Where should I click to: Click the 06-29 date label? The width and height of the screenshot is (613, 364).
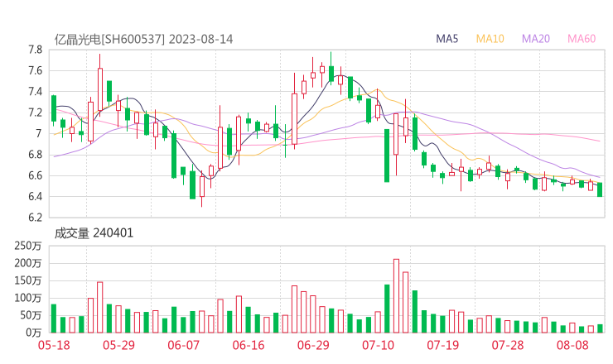[313, 345]
